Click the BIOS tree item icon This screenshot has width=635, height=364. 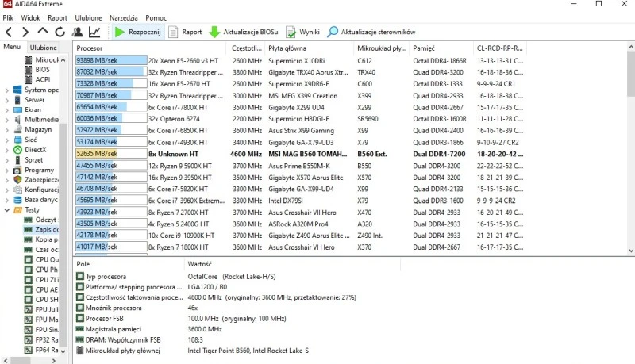(x=28, y=70)
